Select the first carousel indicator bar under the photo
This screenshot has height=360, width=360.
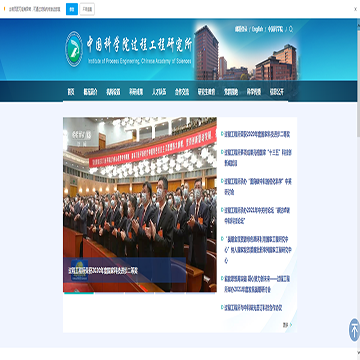[79, 293]
